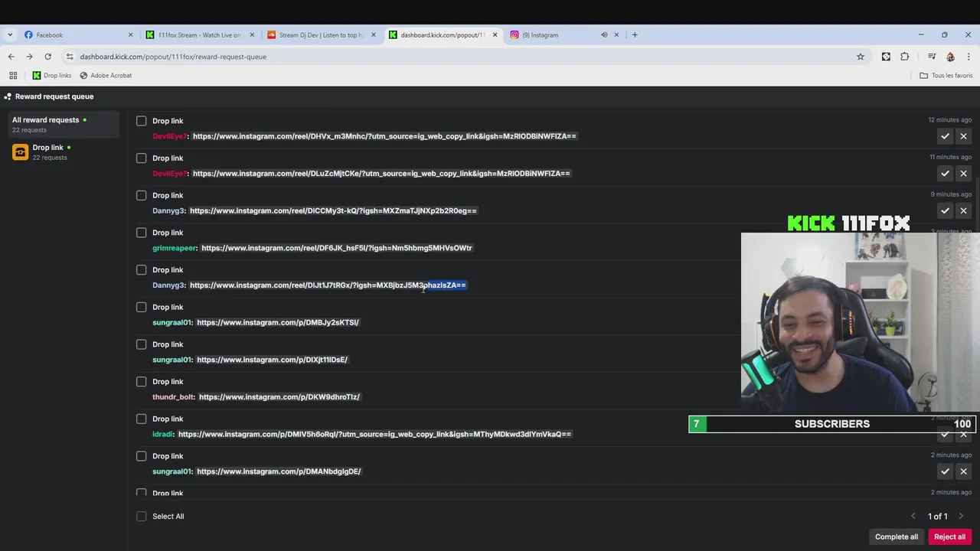Switch to Stream Dj Dev tab
The height and width of the screenshot is (551, 980).
pyautogui.click(x=321, y=34)
